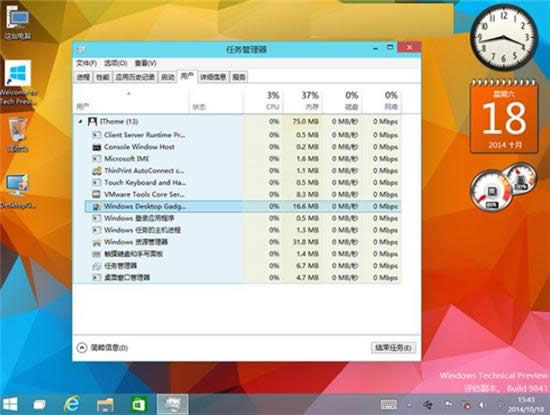The height and width of the screenshot is (415, 550).
Task: Click the Windows 资源管理器 row icon
Action: (x=96, y=242)
